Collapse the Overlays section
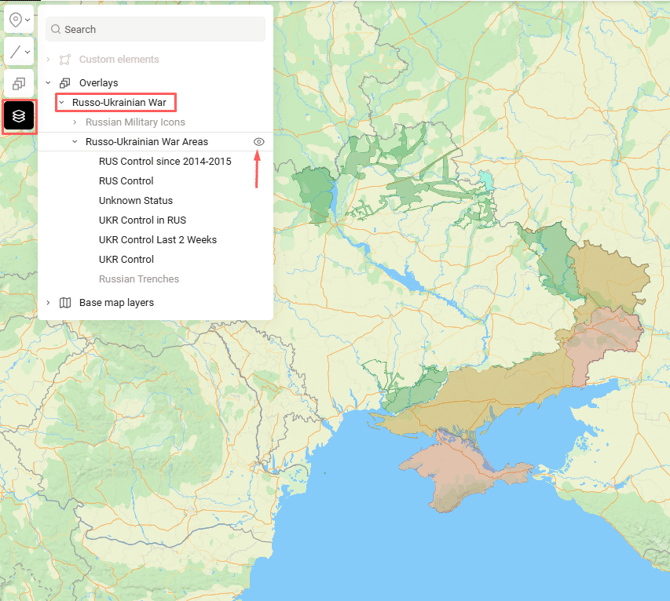The width and height of the screenshot is (670, 601). click(x=48, y=83)
